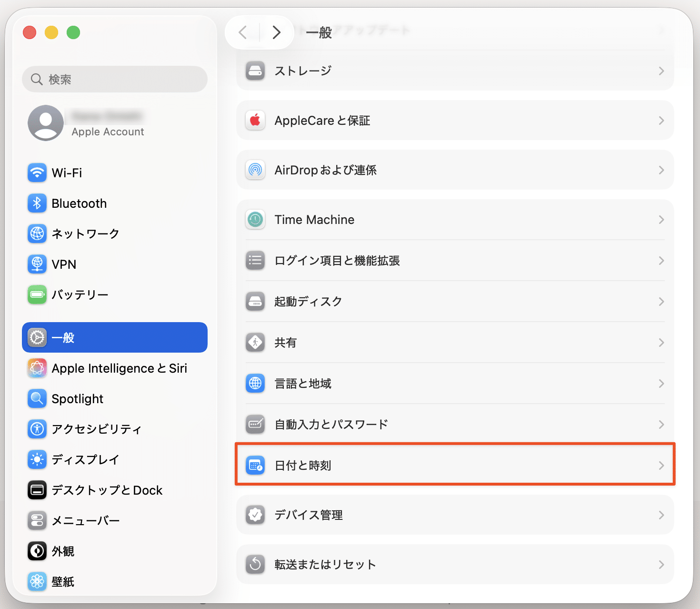This screenshot has width=700, height=609.
Task: Expand the 自動入力とパスワード chevron
Action: [x=661, y=425]
